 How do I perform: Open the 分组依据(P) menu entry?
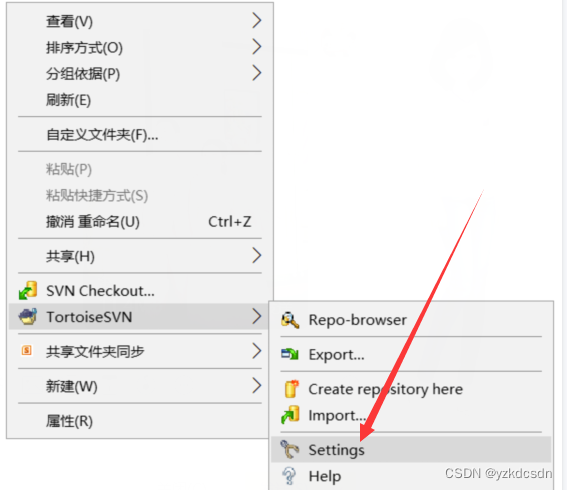pyautogui.click(x=140, y=73)
